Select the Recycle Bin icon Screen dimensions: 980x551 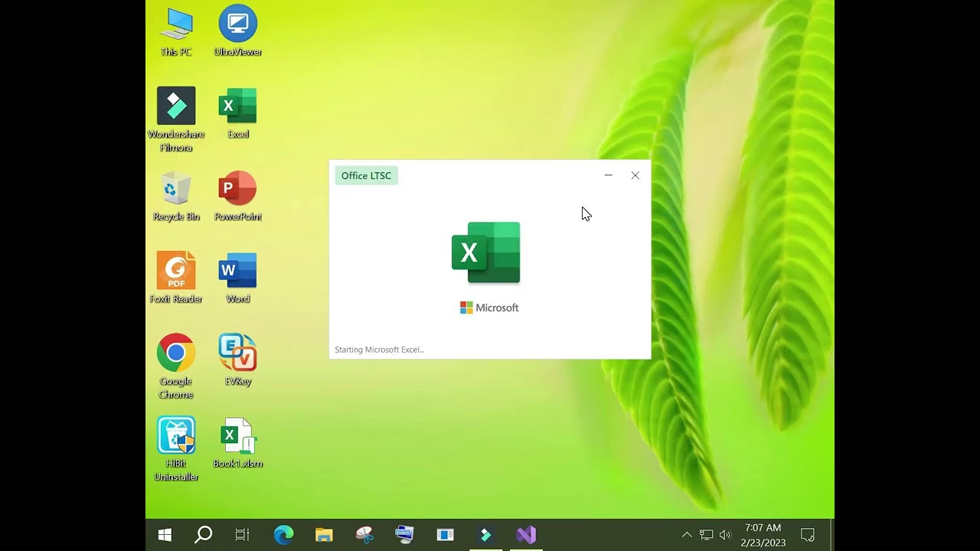pyautogui.click(x=176, y=196)
